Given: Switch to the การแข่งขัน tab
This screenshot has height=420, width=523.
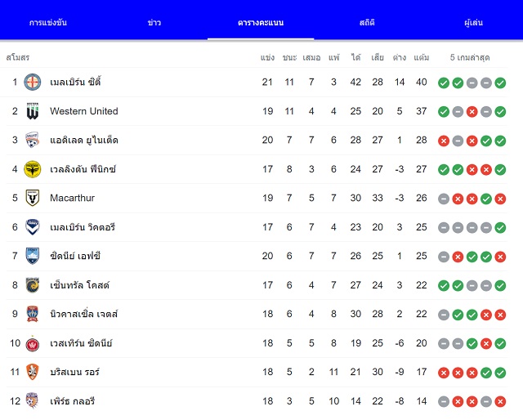Looking at the screenshot, I should click(x=48, y=23).
